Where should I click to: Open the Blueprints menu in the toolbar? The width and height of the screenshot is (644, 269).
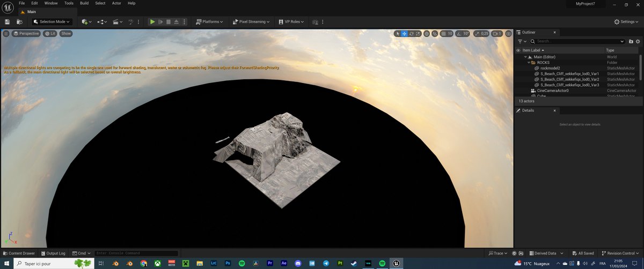[x=103, y=22]
